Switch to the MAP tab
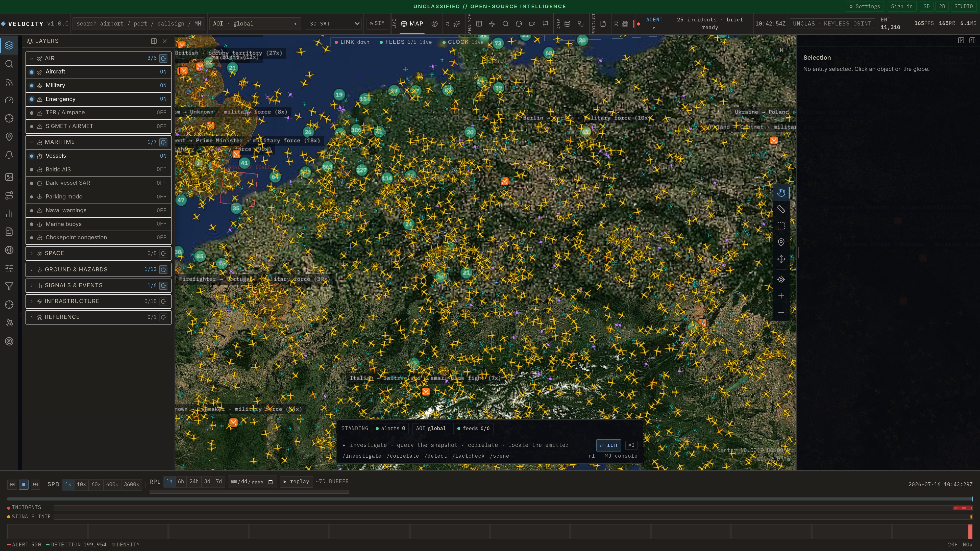 pos(412,23)
